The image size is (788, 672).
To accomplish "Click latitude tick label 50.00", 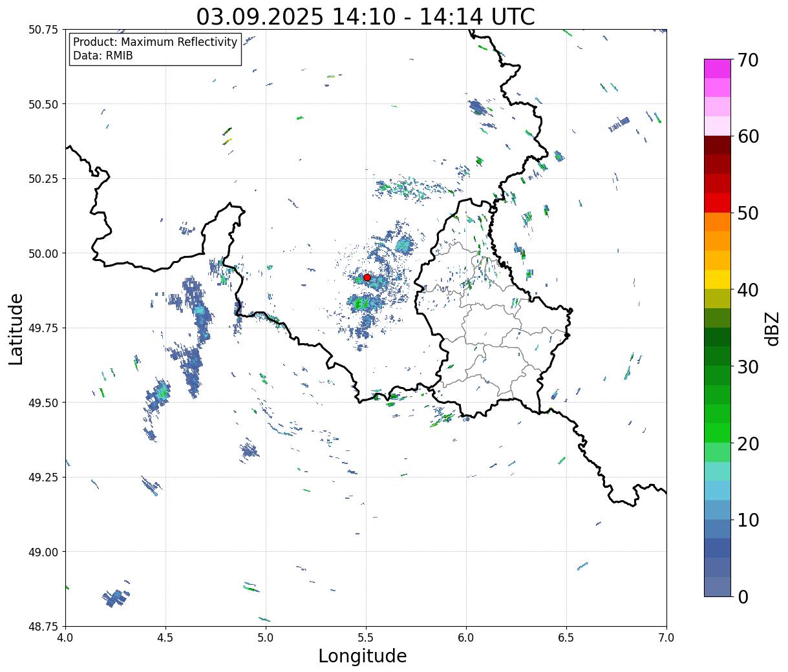I will pos(43,253).
